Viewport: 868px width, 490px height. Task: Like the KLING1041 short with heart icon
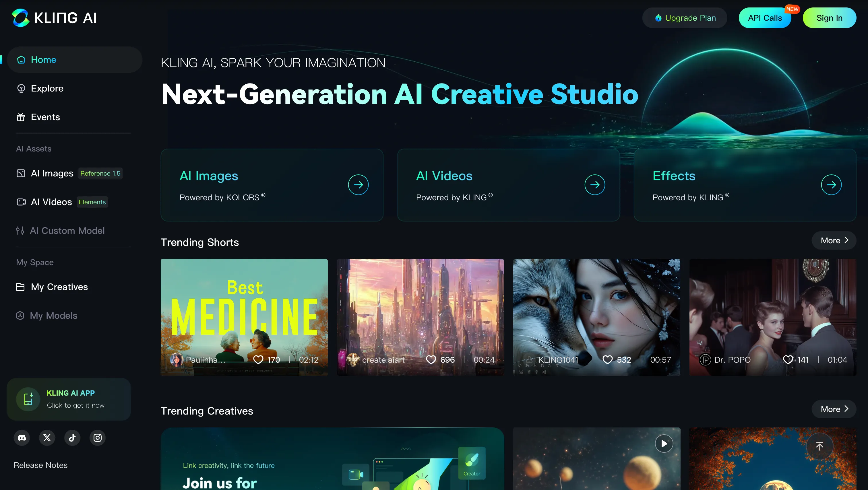click(607, 360)
